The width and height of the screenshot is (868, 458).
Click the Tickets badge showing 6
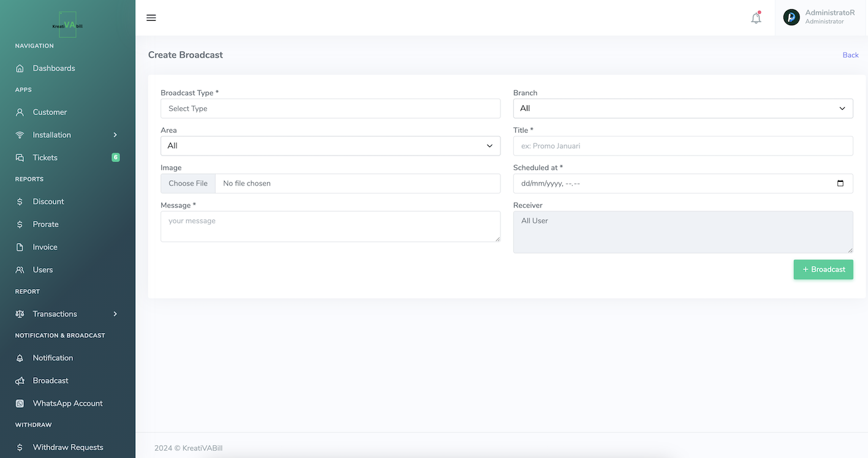click(115, 157)
